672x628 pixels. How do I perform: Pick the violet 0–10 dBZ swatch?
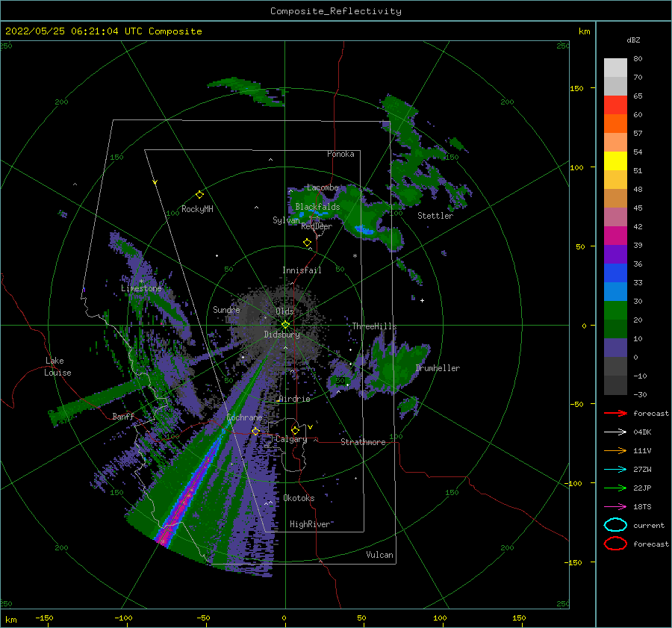tap(615, 348)
